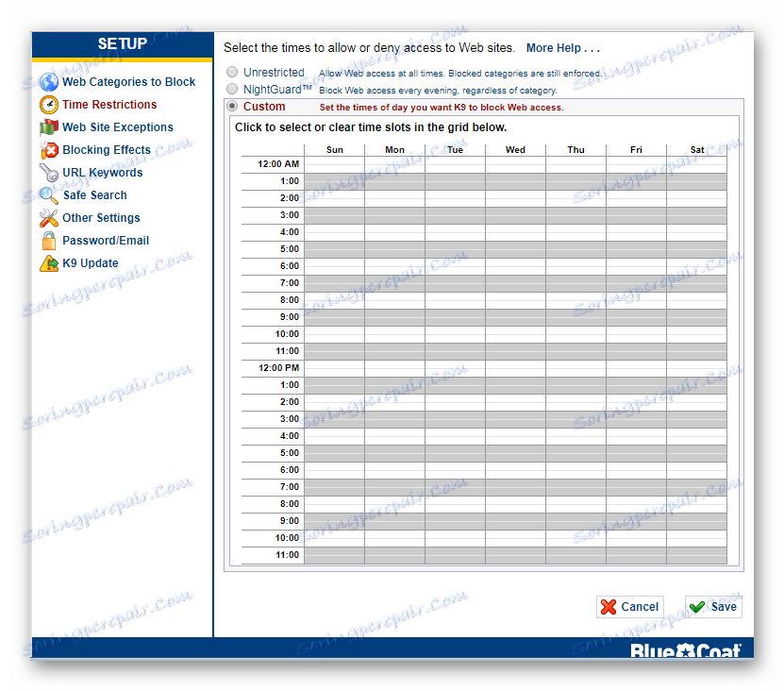Image resolution: width=784 pixels, height=691 pixels.
Task: Open Other Settings page
Action: pos(101,218)
